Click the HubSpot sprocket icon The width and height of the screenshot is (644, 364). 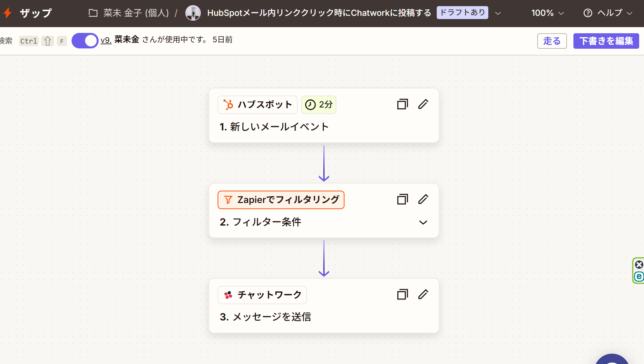pos(228,105)
